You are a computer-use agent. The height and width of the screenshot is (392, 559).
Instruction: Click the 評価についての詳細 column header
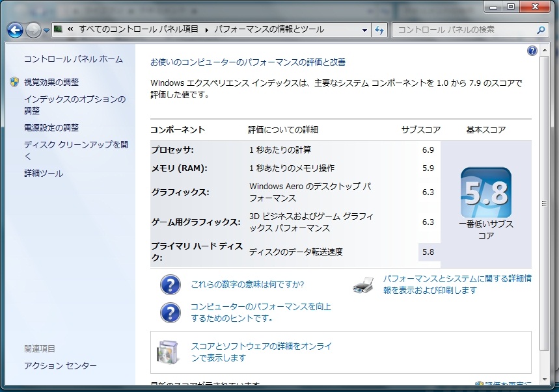[283, 130]
